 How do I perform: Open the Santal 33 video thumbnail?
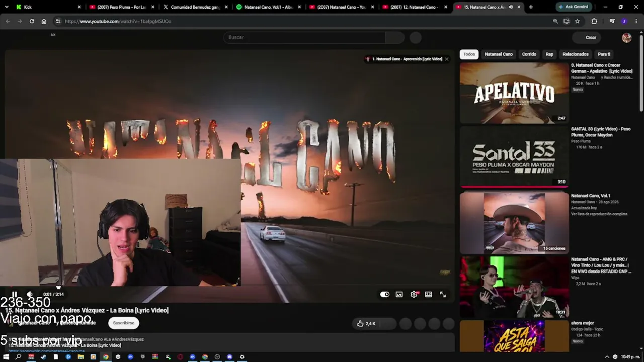click(514, 156)
